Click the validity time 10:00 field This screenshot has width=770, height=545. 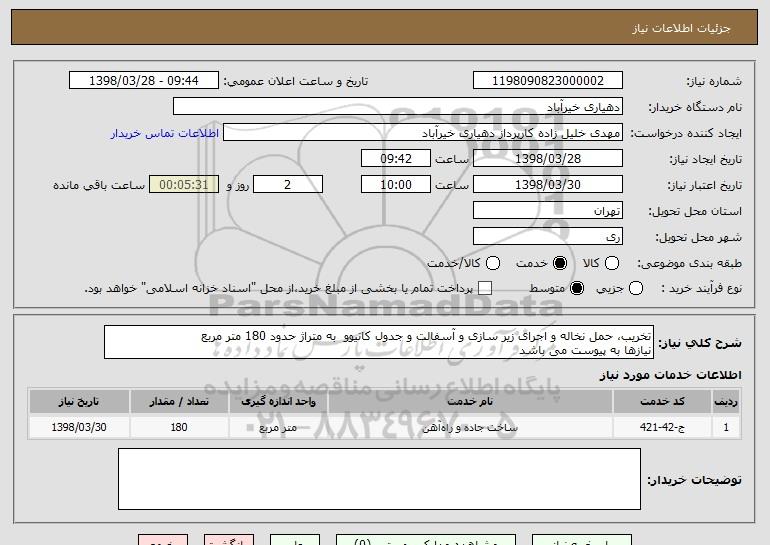[396, 185]
